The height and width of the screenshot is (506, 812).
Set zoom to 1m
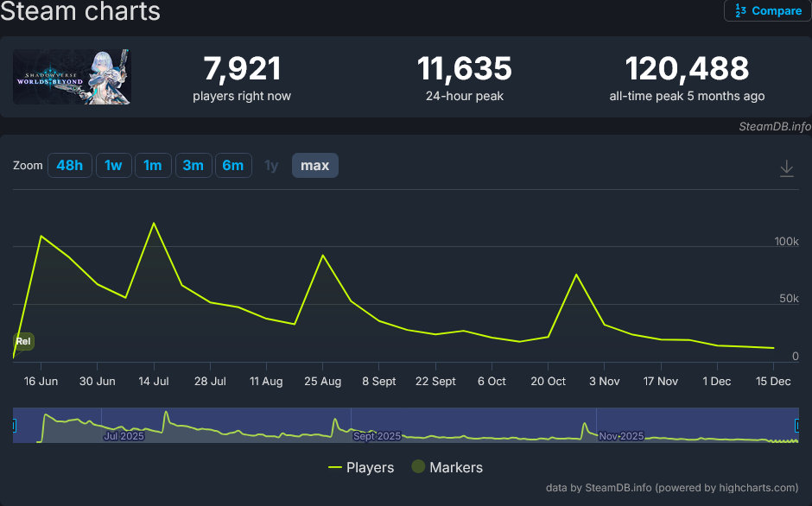tap(153, 165)
